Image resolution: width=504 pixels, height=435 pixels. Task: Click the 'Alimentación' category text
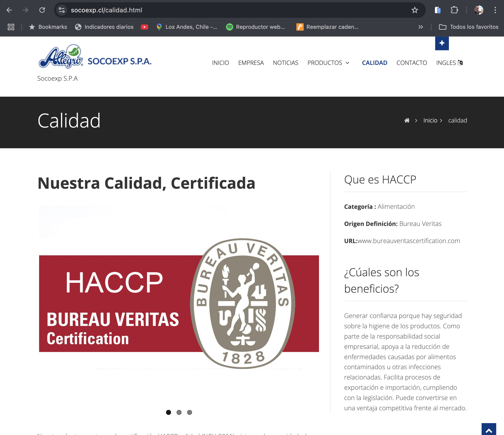click(396, 207)
